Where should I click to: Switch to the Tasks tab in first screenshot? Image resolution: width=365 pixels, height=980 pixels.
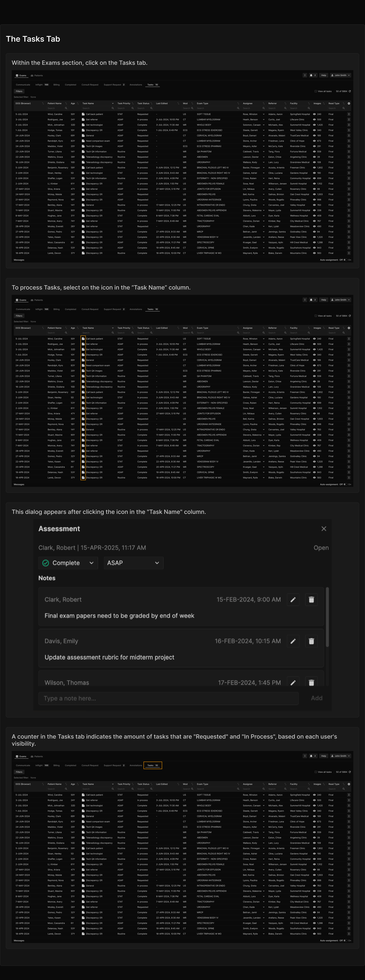click(152, 85)
